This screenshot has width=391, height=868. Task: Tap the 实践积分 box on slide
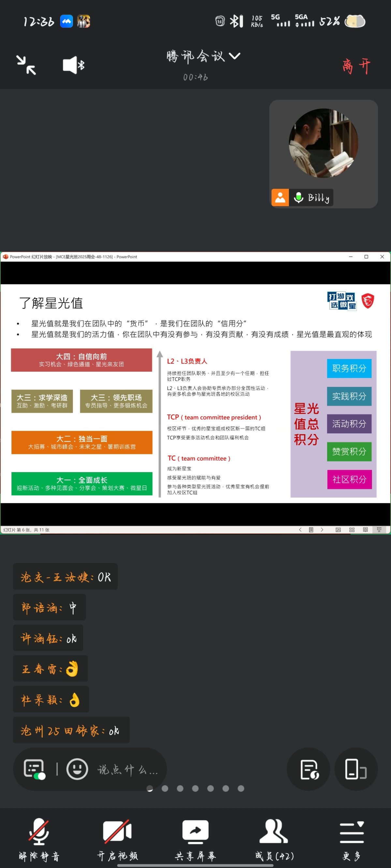pos(349,396)
